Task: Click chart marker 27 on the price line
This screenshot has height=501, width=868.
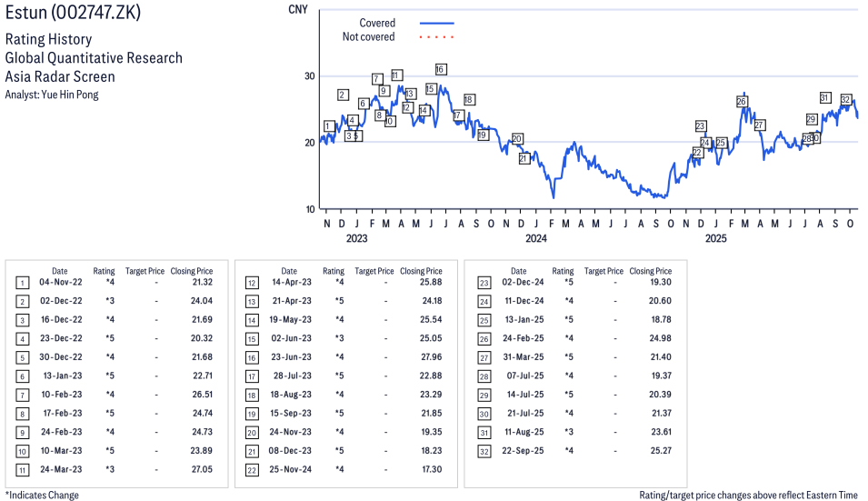Action: (760, 125)
